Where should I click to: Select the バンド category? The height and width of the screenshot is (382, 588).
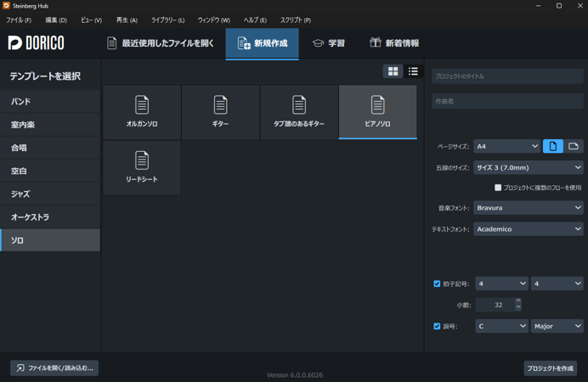pyautogui.click(x=50, y=102)
